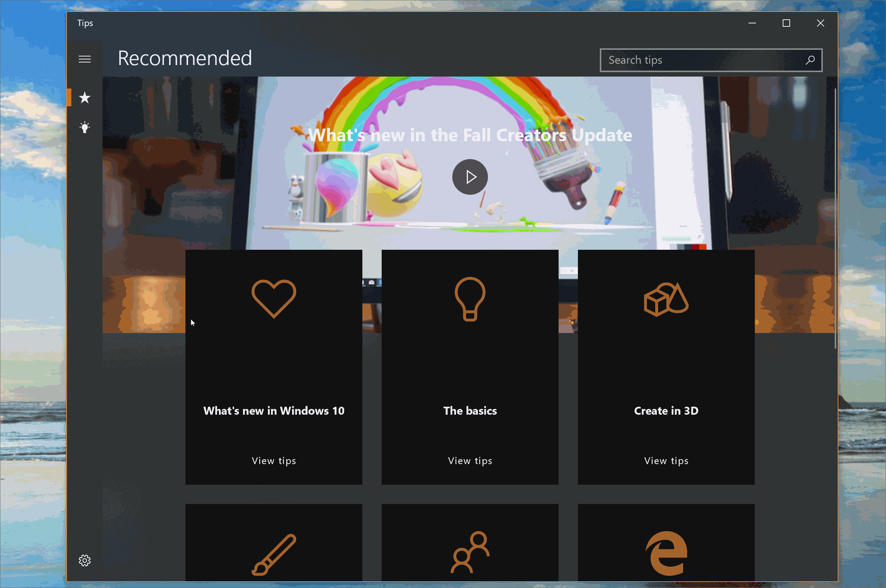Click the Microsoft Edge icon card

click(x=666, y=553)
